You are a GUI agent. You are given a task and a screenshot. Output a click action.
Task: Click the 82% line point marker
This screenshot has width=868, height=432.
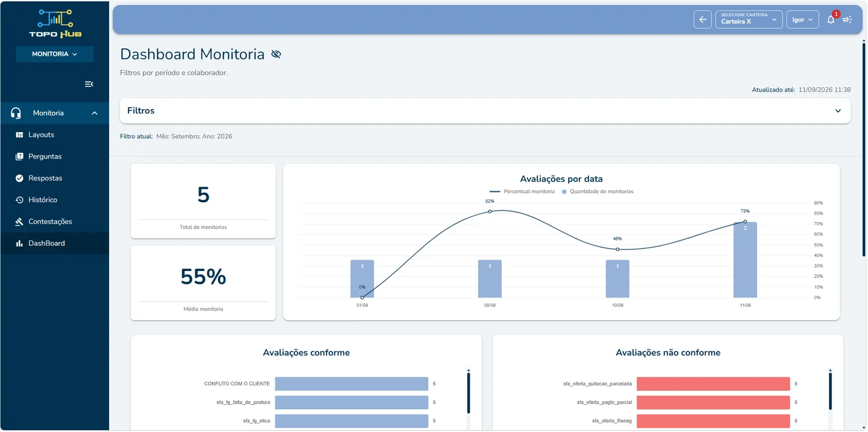click(x=490, y=211)
